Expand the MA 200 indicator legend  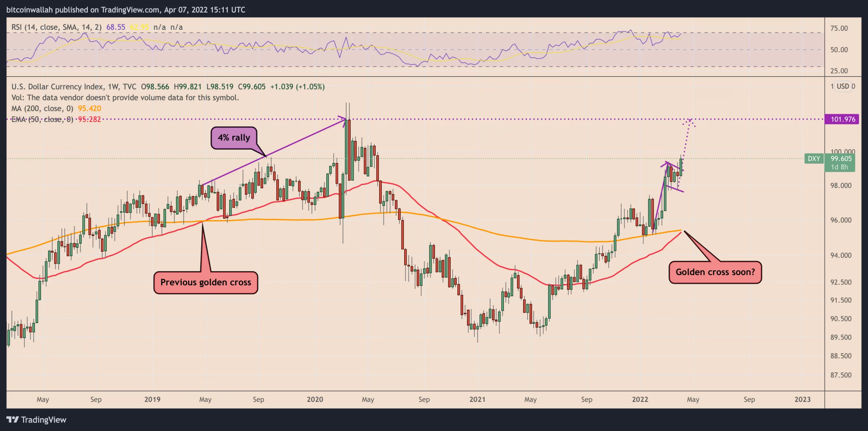[42, 108]
